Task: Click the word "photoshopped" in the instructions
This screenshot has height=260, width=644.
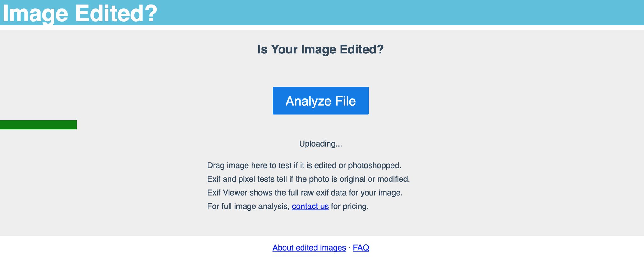Action: (374, 165)
